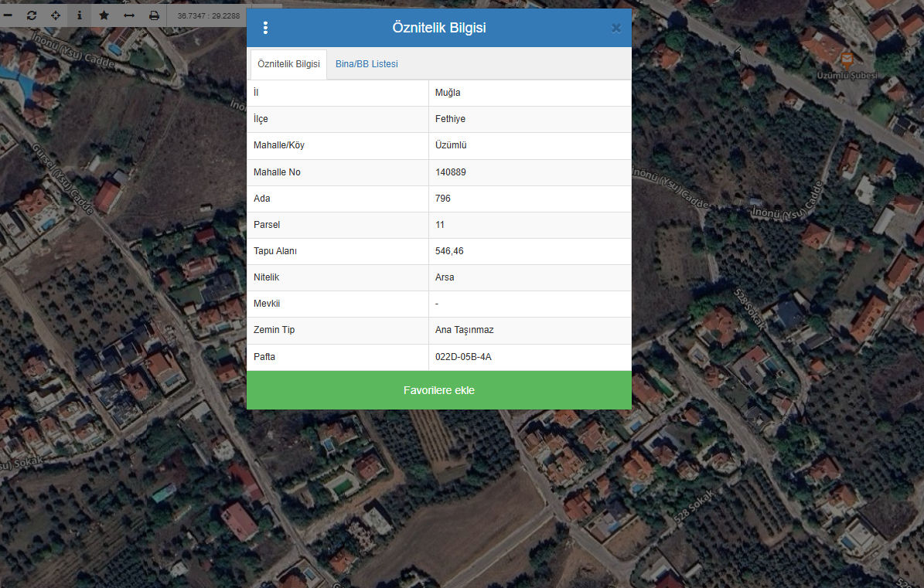The width and height of the screenshot is (924, 588).
Task: Switch to Bina/BB Listesi tab
Action: (x=367, y=64)
